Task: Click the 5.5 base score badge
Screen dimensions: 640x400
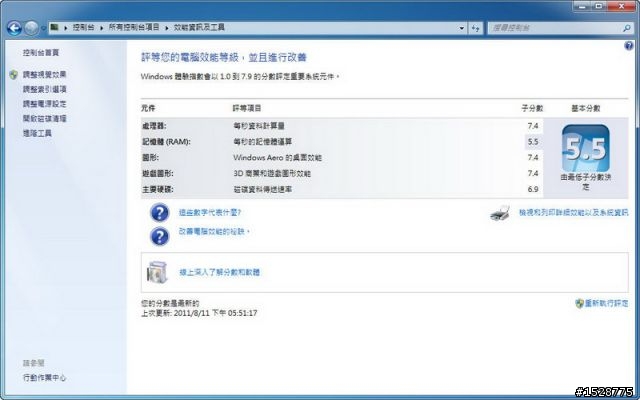Action: [x=585, y=148]
